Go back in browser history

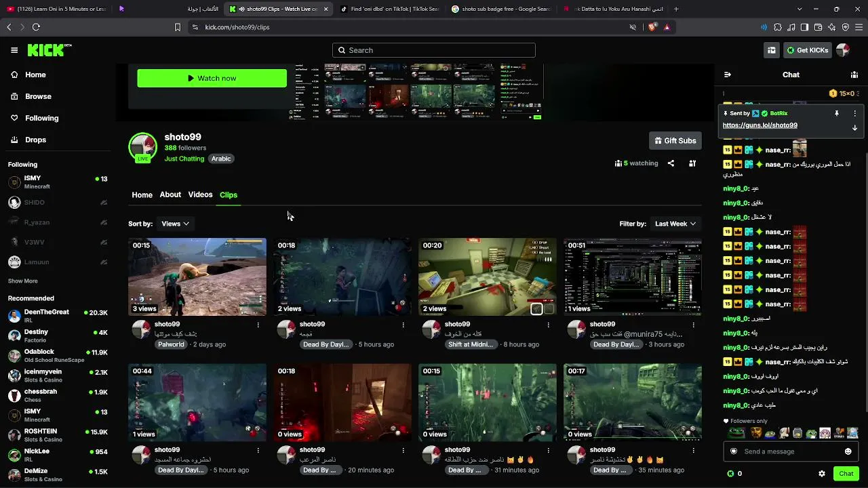point(9,27)
